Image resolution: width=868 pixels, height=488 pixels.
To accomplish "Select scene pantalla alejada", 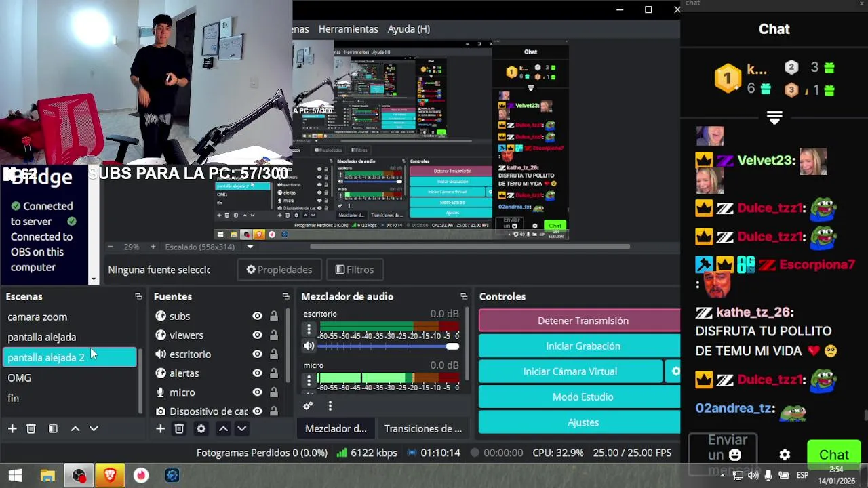I will 71,337.
